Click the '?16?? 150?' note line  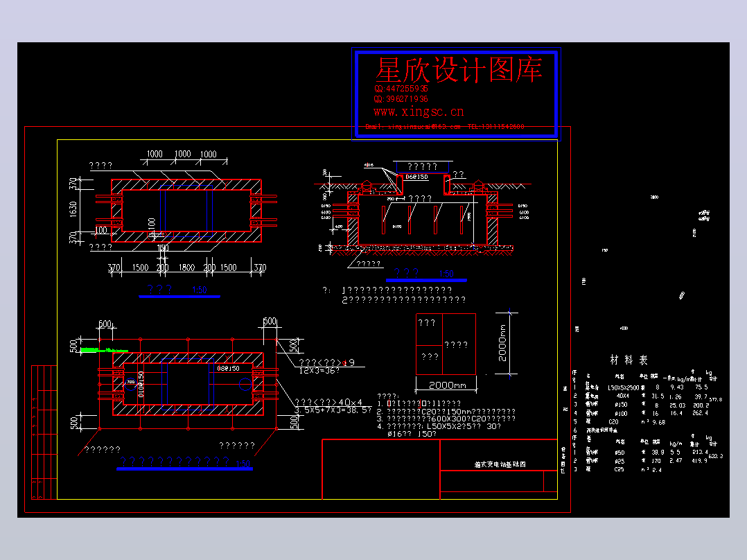pos(412,434)
